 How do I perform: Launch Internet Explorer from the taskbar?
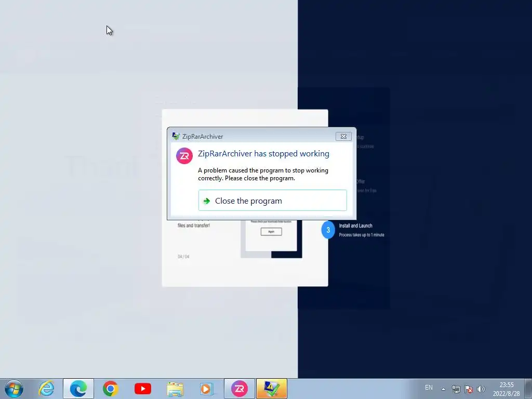(46, 389)
